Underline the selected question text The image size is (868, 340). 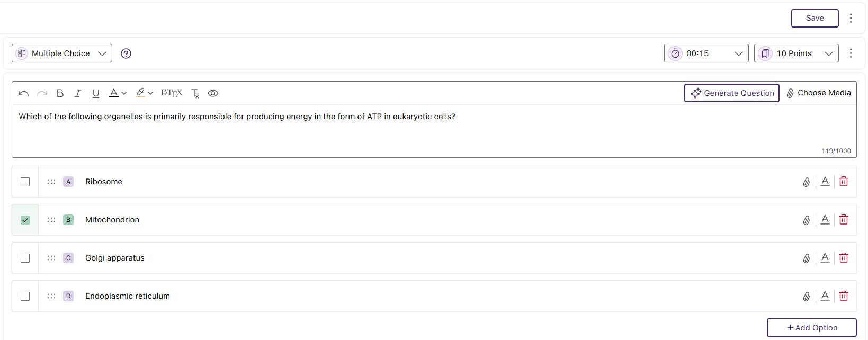[x=95, y=93]
